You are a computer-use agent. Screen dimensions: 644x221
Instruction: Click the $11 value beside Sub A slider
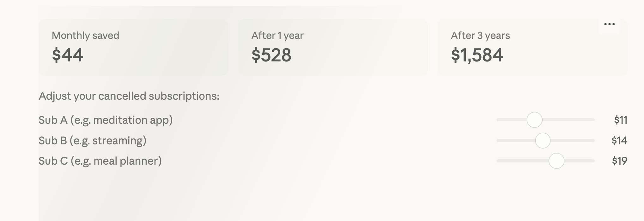[620, 120]
